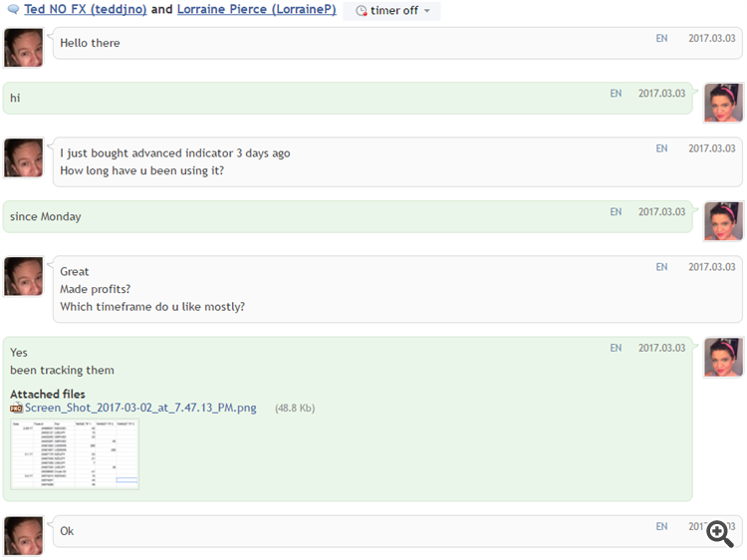
Task: Click Ted's avatar beside 'Hello there' message
Action: (24, 48)
